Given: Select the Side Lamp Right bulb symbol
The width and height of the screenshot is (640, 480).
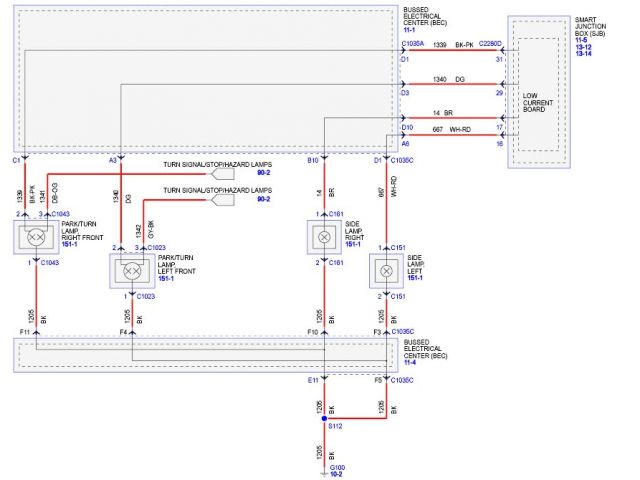Looking at the screenshot, I should (324, 238).
